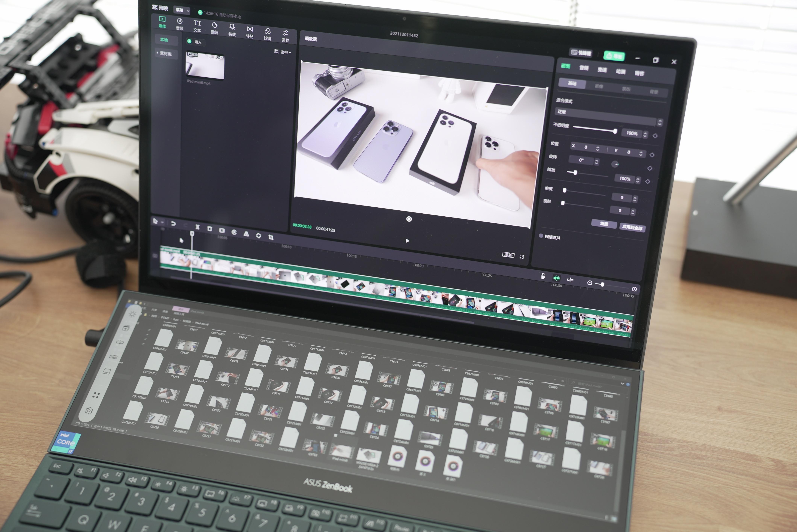The image size is (797, 532).
Task: Click the green 导出 export button
Action: 614,56
